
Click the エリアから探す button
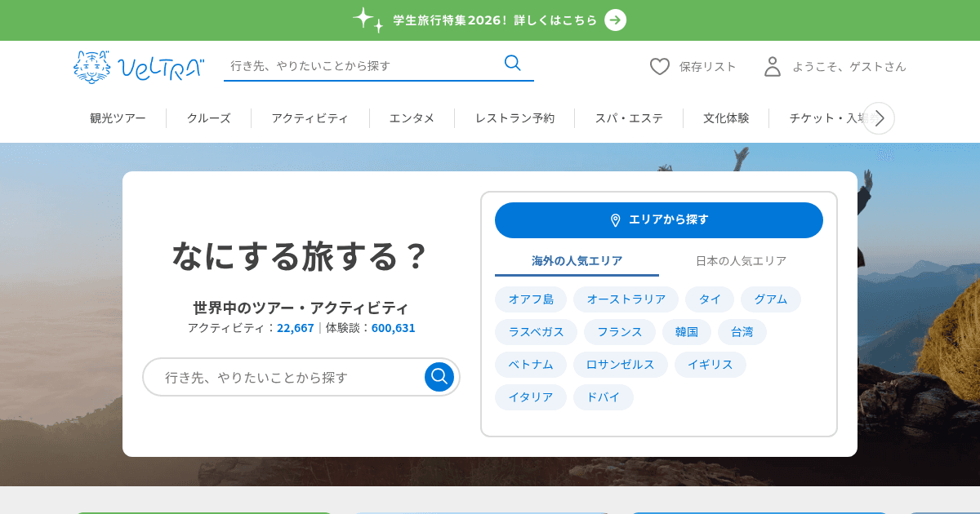(x=658, y=220)
